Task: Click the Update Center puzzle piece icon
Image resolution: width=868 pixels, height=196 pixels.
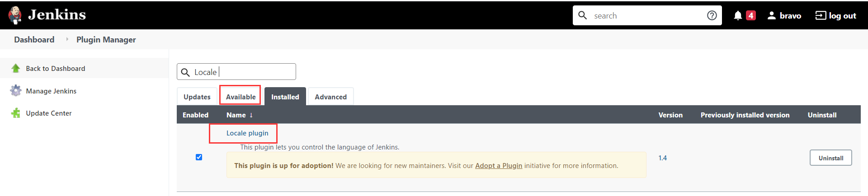Action: 16,113
